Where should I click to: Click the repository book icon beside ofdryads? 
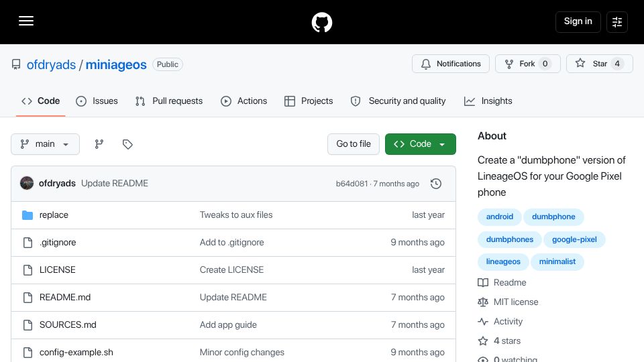(16, 64)
